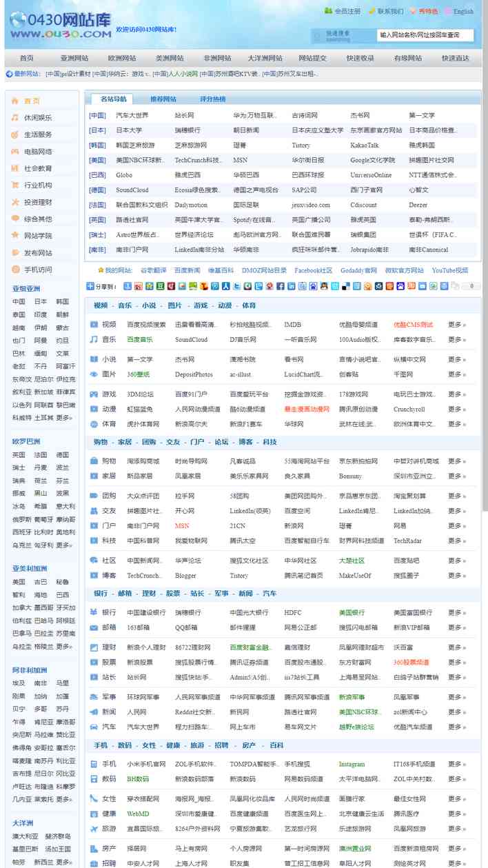Click the phone icon of the 手机 row
The width and height of the screenshot is (488, 868).
point(94,764)
